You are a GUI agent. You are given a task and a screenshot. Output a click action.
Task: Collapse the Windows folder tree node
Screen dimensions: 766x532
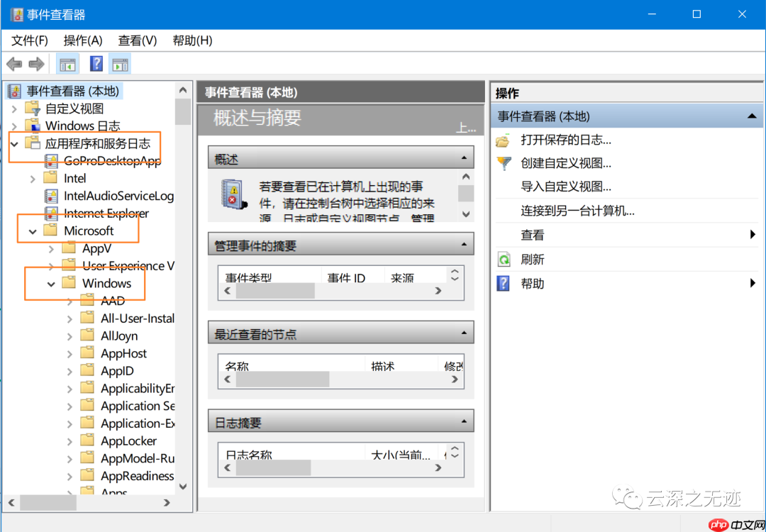pyautogui.click(x=51, y=284)
